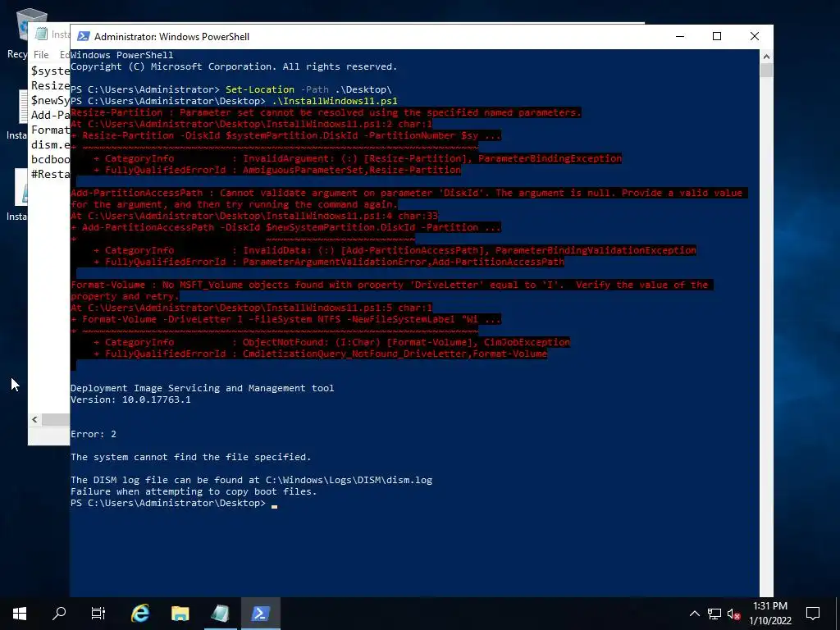Click PowerShell window title bar icon
This screenshot has height=630, width=840.
click(x=83, y=36)
